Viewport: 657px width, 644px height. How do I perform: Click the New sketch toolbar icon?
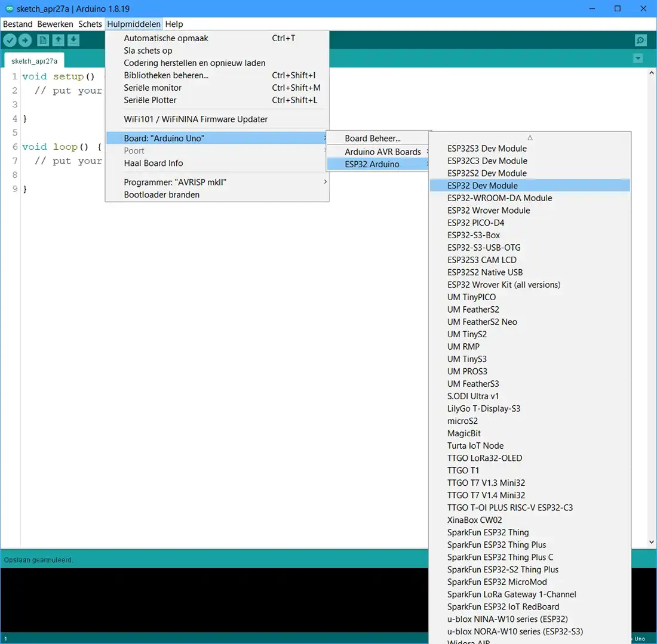click(x=43, y=40)
